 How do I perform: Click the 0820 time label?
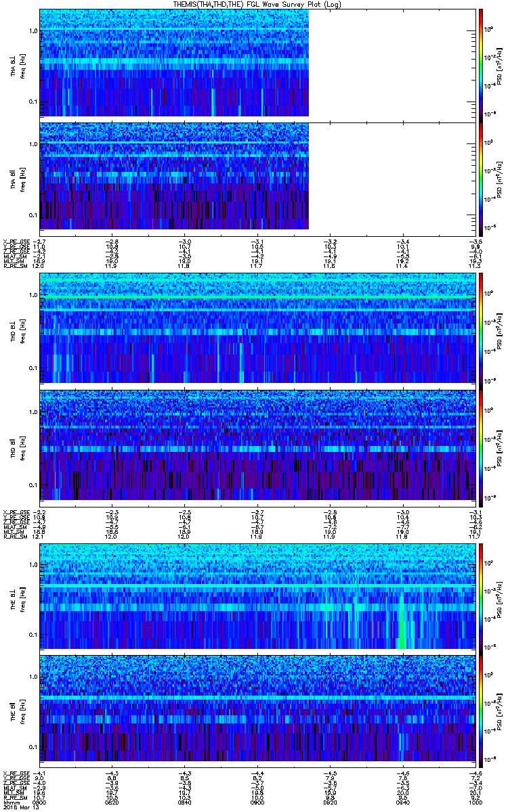(x=112, y=802)
